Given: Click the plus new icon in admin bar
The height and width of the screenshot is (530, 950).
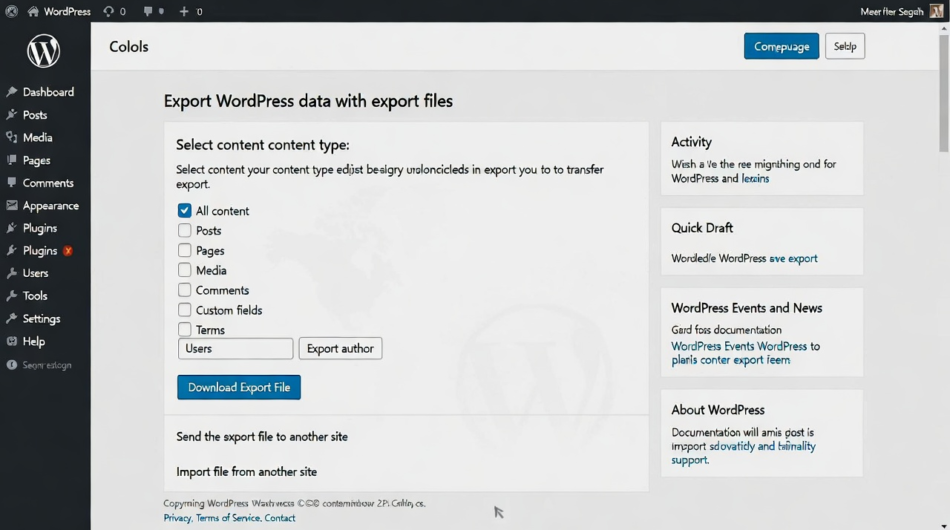Looking at the screenshot, I should tap(184, 11).
